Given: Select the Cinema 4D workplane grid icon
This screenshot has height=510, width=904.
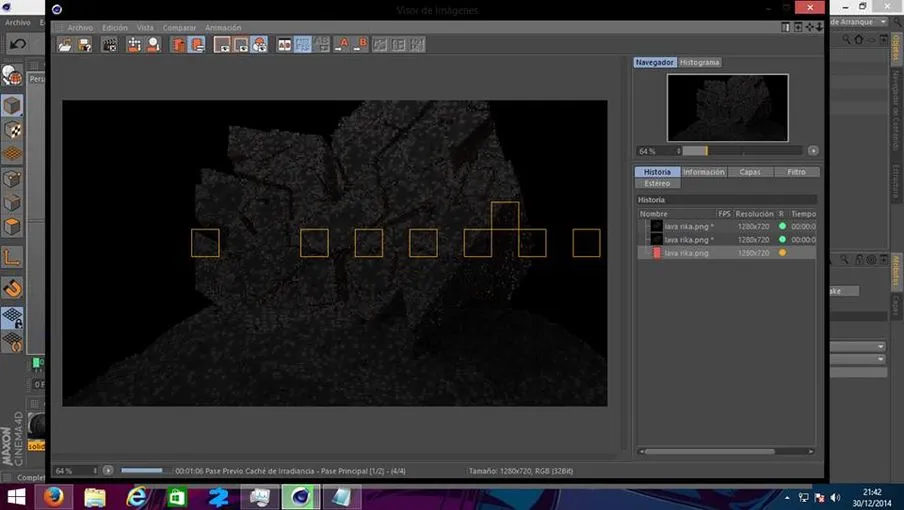Looking at the screenshot, I should [x=12, y=154].
